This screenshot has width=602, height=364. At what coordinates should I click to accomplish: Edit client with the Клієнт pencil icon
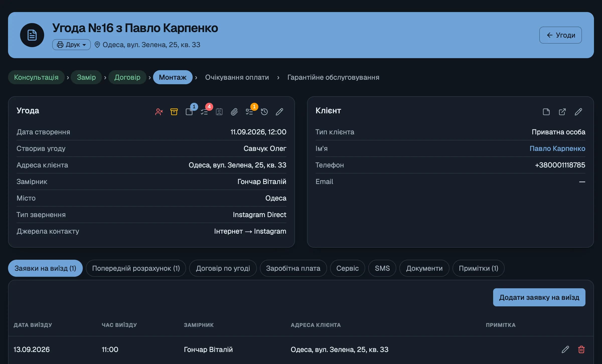pyautogui.click(x=578, y=112)
